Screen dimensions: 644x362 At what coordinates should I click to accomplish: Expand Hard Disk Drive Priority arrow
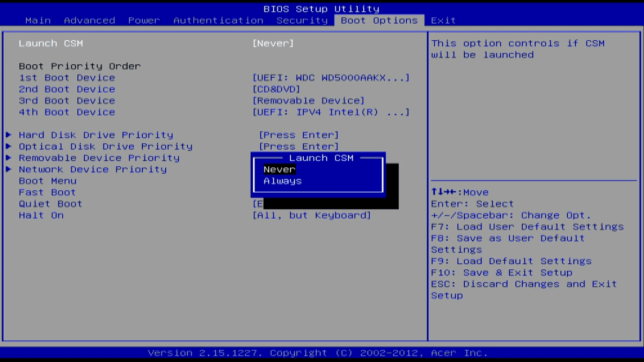(x=9, y=135)
